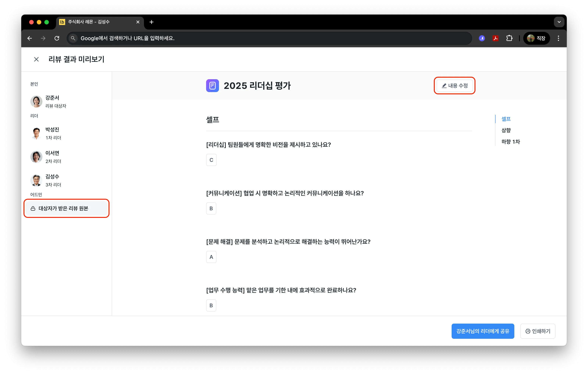588x374 pixels.
Task: Click the 내용 수정 edit button
Action: [454, 85]
